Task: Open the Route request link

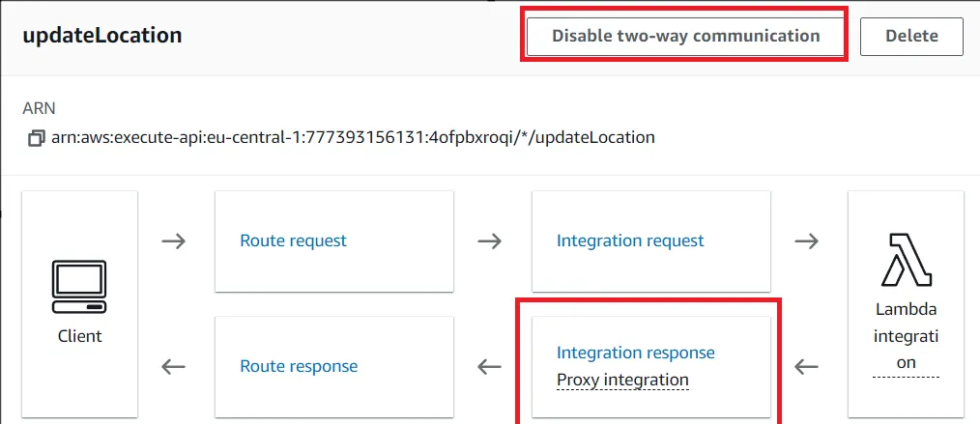Action: click(x=293, y=240)
